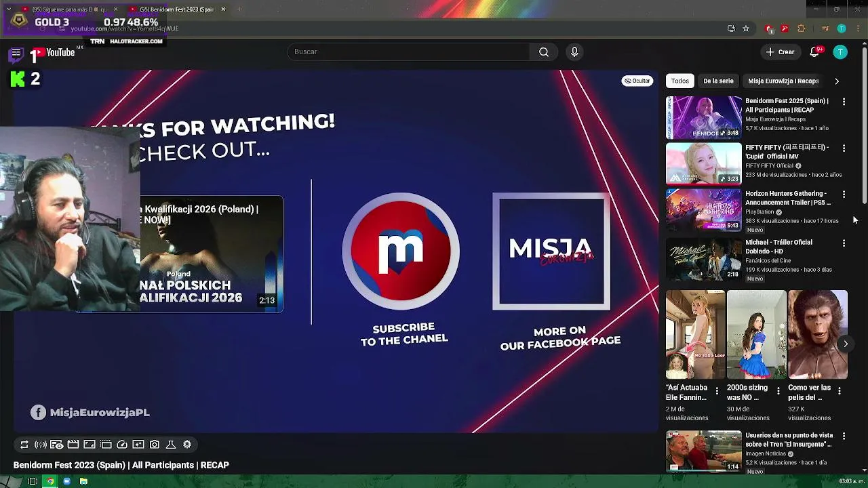Take a screenshot with the camera icon
This screenshot has width=868, height=488.
point(155,445)
